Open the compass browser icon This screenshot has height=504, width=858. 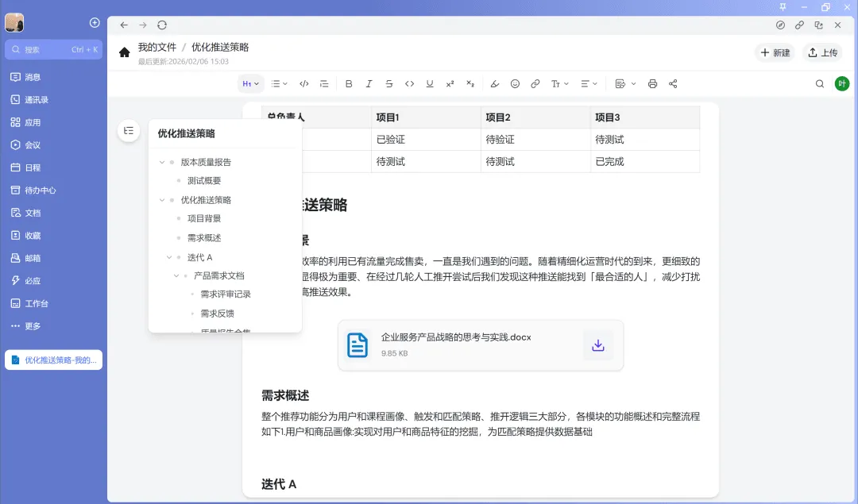tap(780, 25)
